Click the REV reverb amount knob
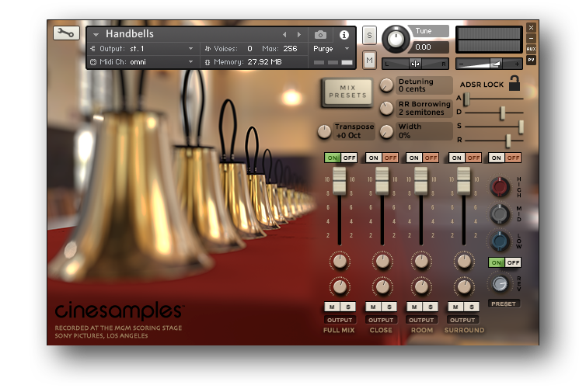Image resolution: width=586 pixels, height=392 pixels. tap(500, 284)
